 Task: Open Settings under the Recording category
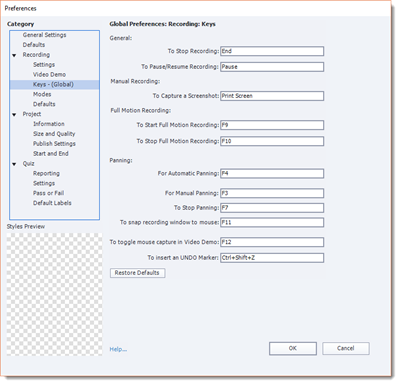coord(44,65)
